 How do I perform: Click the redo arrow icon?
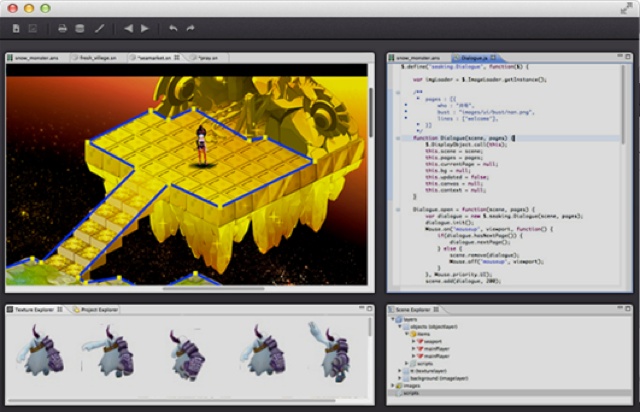pos(191,29)
